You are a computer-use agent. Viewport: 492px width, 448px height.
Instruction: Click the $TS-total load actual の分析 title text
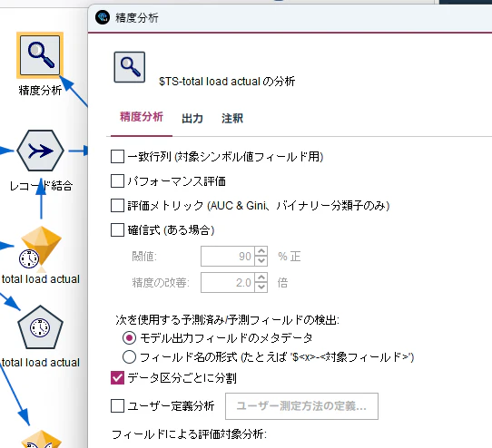coord(227,82)
